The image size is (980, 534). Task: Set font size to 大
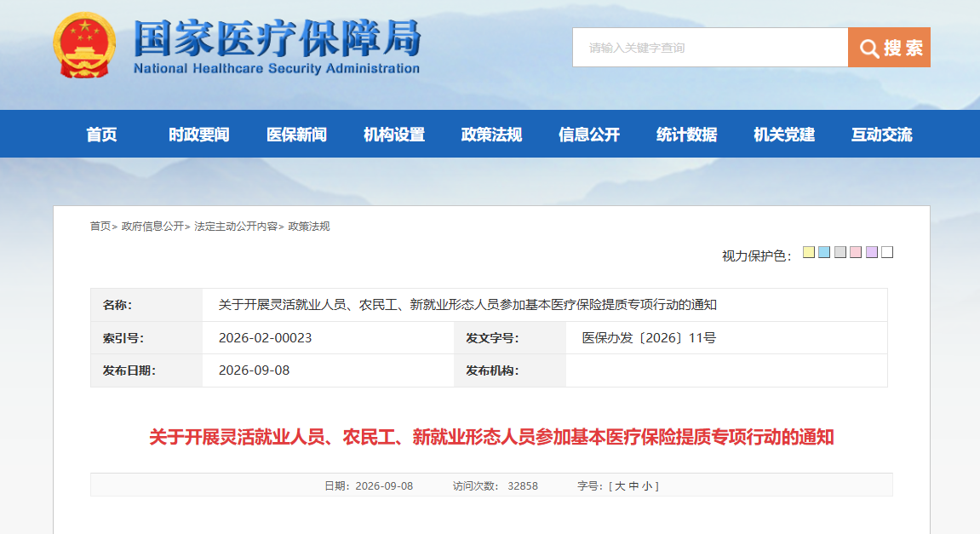click(x=620, y=485)
